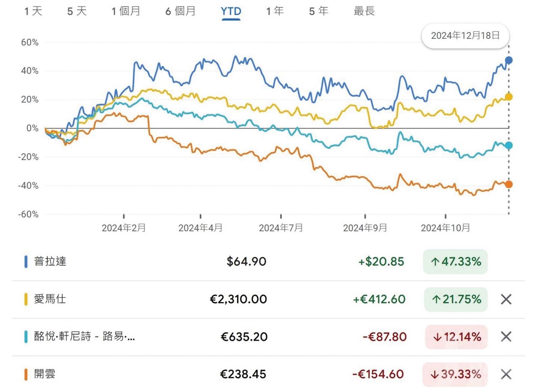The width and height of the screenshot is (539, 392).
Task: Click the ↑21.75% gain badge
Action: coord(455,299)
